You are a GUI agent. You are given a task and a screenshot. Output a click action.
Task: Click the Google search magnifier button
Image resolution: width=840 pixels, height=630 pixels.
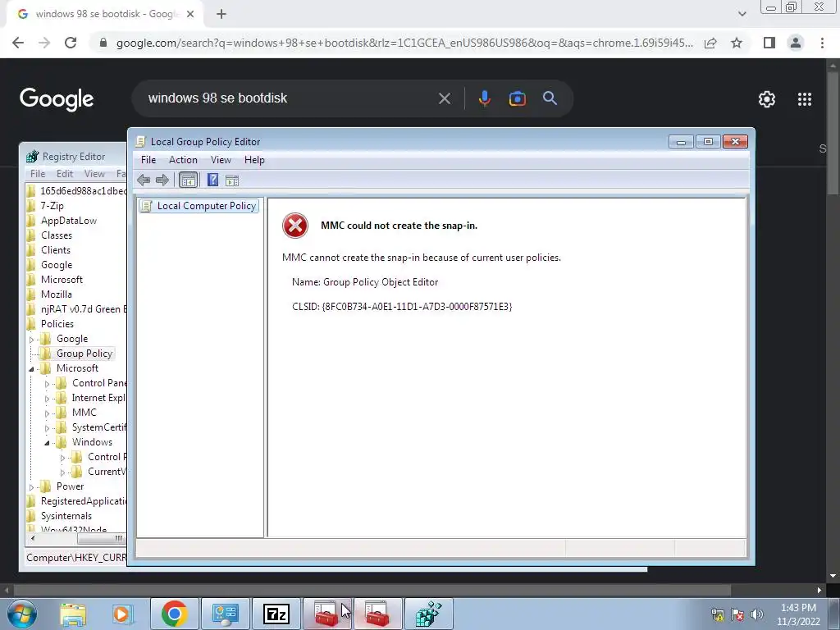[x=550, y=98]
